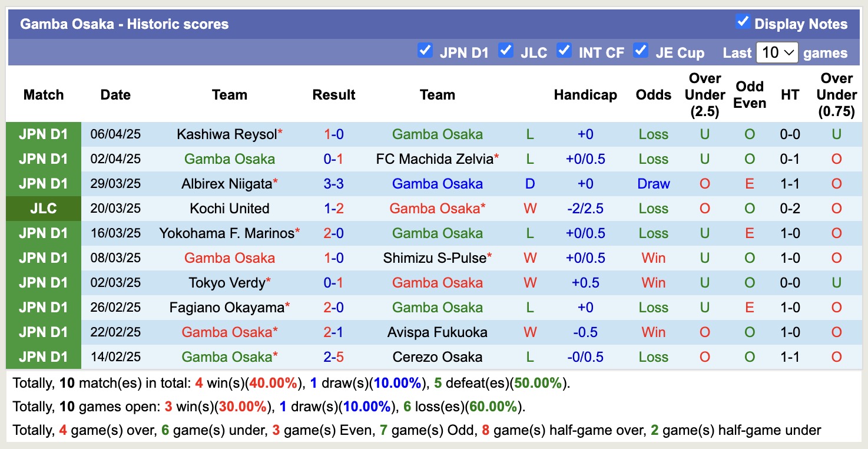Open the Albirex Niigata team page
Screen dimensions: 868x449
[227, 184]
